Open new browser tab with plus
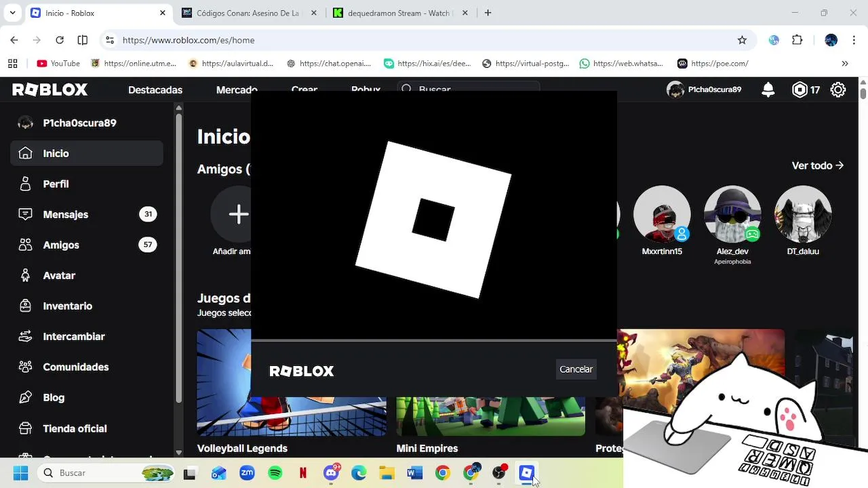The width and height of the screenshot is (868, 488). pos(488,13)
